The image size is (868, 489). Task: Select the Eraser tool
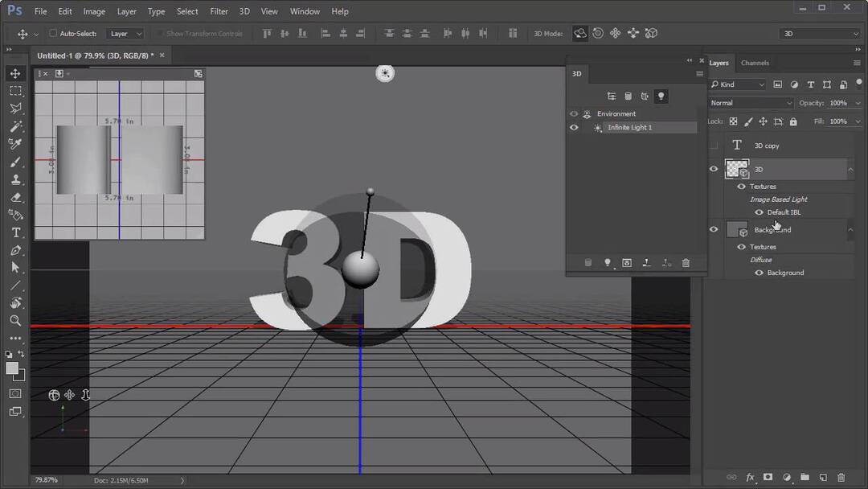click(x=15, y=197)
